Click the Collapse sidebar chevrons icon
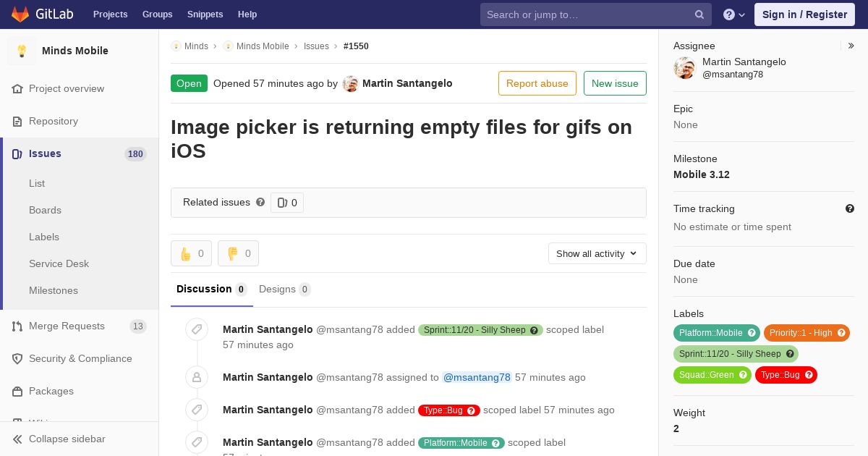 click(17, 439)
